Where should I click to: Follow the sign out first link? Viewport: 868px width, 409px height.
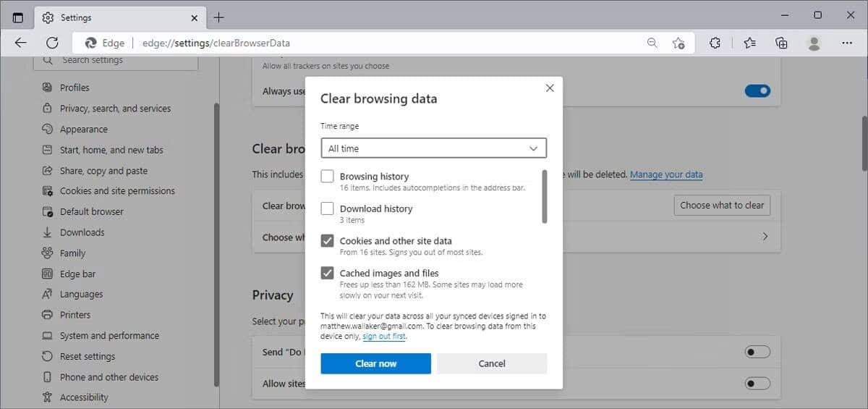pos(384,337)
